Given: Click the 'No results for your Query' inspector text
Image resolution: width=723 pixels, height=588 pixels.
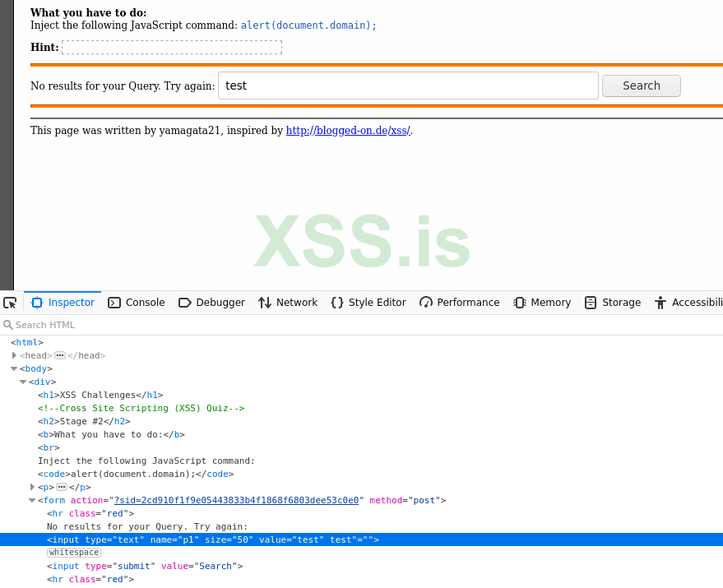Looking at the screenshot, I should [x=147, y=526].
